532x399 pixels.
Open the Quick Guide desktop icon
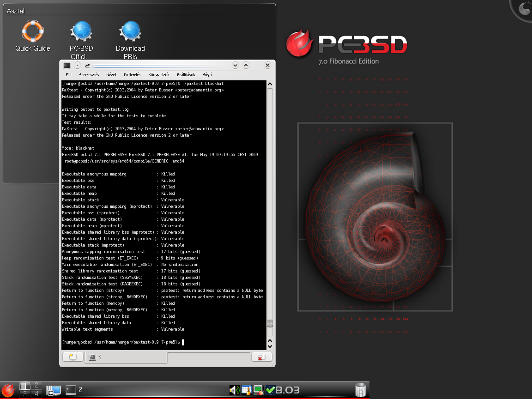(x=33, y=36)
